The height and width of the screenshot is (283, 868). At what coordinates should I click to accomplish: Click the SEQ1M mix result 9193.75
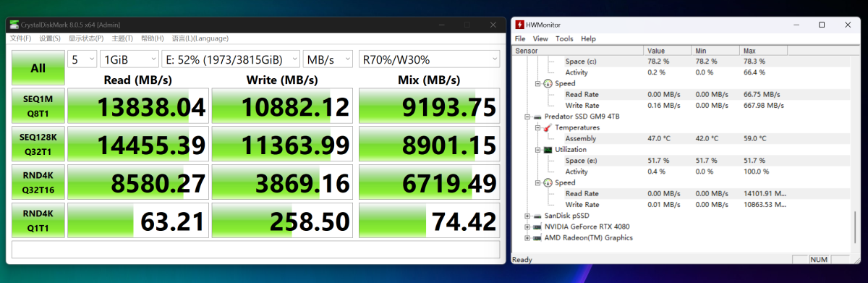click(x=430, y=106)
